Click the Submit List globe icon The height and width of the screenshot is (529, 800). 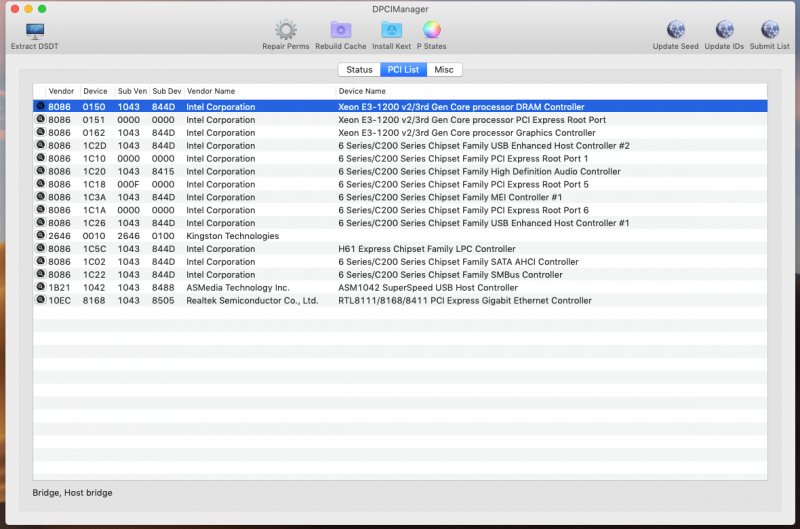(769, 30)
